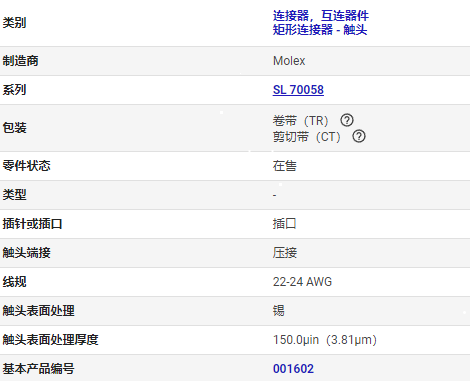Open the SL 70058 series link
This screenshot has height=381, width=470.
click(298, 90)
